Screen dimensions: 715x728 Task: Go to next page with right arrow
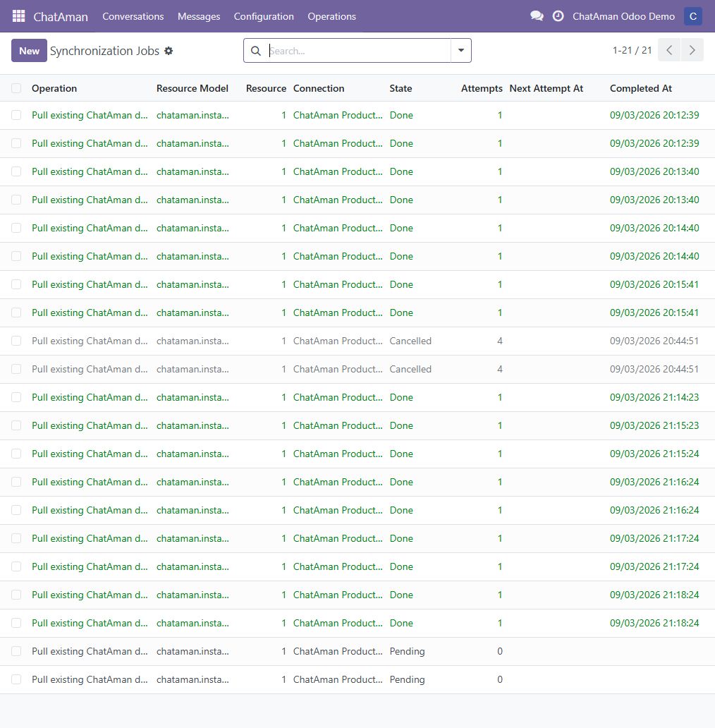pyautogui.click(x=692, y=50)
